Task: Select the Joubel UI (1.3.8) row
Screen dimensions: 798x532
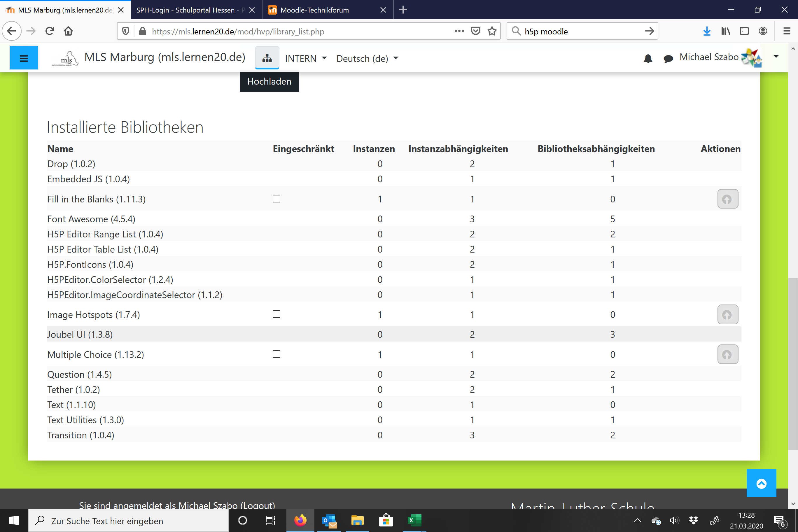Action: 393,334
